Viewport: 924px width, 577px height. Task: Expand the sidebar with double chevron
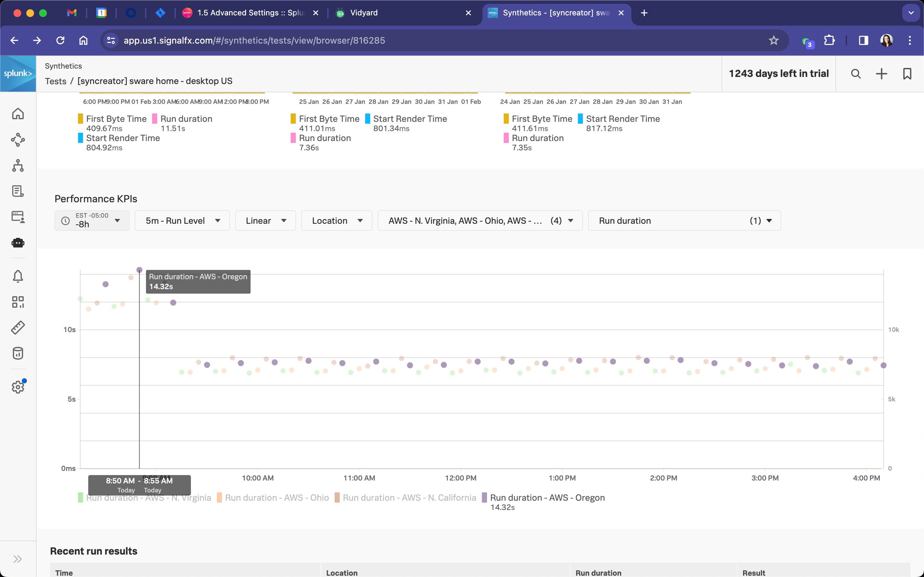point(18,559)
